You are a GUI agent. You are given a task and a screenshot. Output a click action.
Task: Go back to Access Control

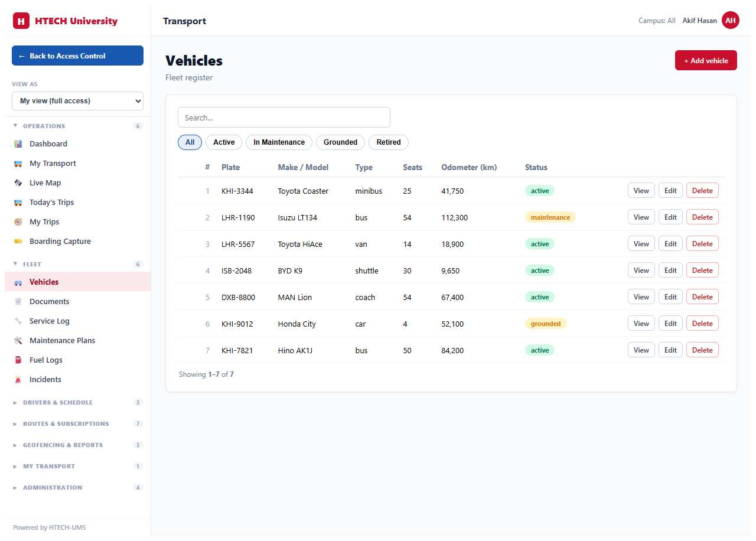click(77, 56)
